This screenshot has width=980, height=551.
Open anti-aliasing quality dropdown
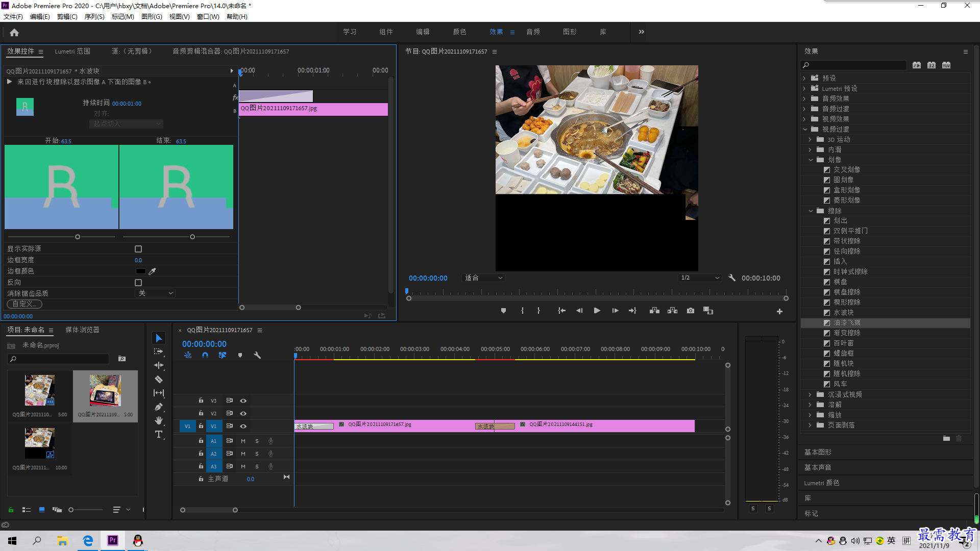click(156, 293)
